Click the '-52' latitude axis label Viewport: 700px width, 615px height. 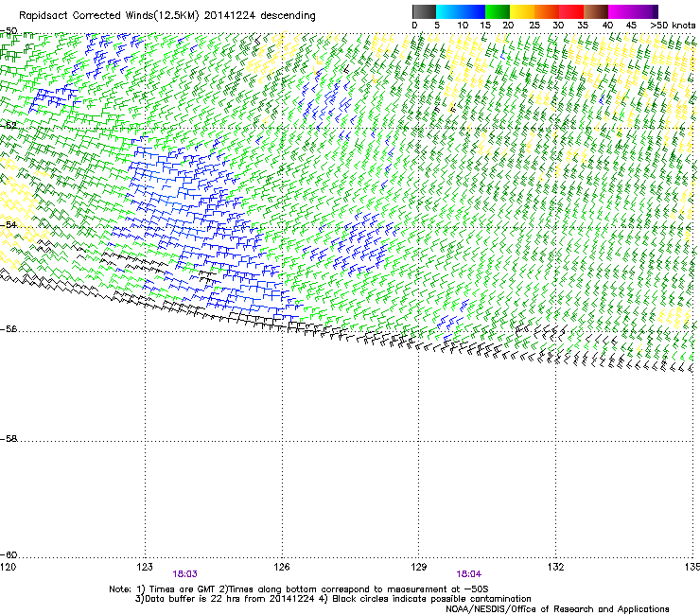(9, 126)
